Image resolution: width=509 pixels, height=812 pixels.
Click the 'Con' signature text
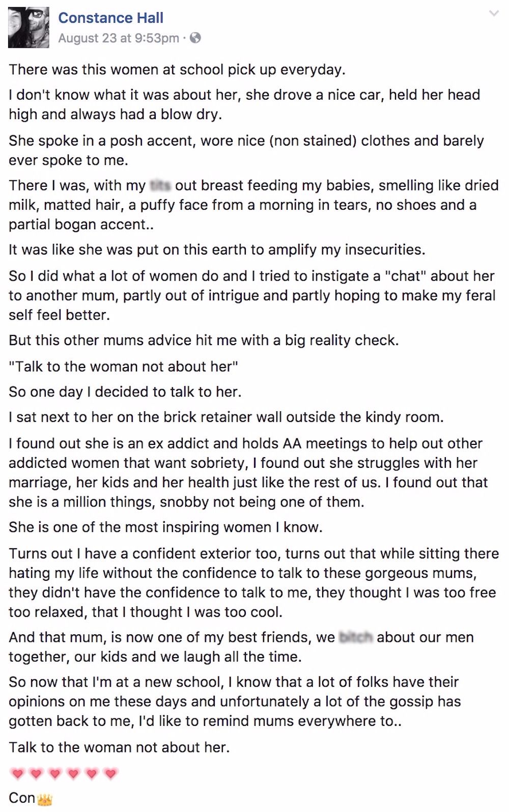pos(22,798)
